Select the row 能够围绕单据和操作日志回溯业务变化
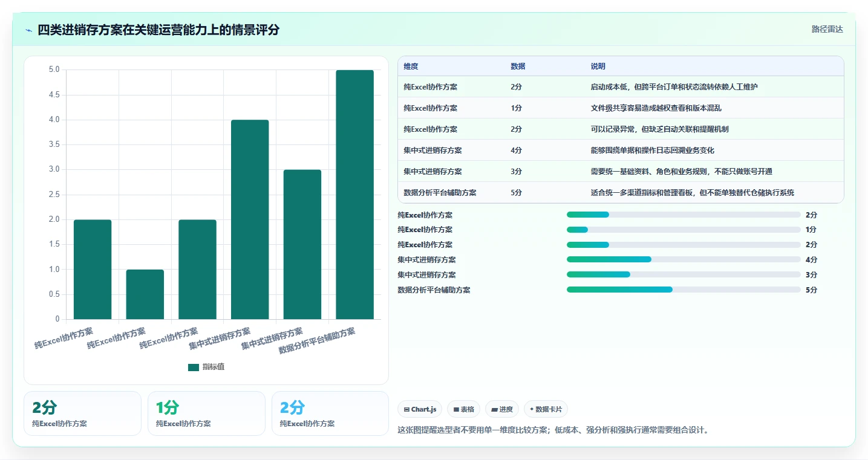Viewport: 868px width, 460px height. (621, 151)
